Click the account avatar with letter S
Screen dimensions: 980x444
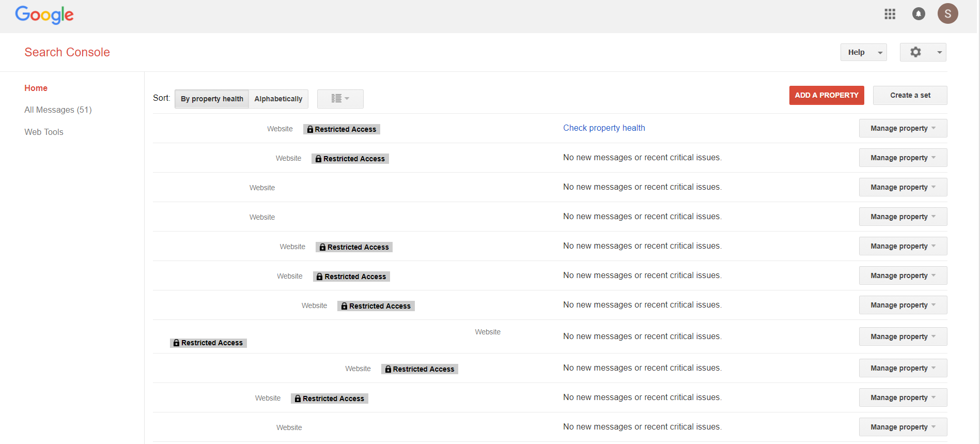coord(947,13)
